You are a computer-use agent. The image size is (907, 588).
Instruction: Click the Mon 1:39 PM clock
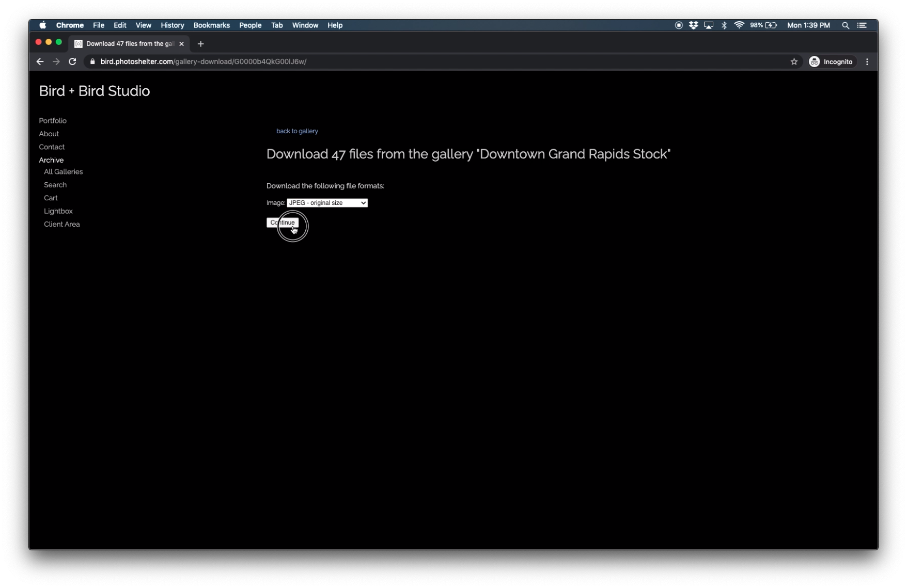tap(808, 25)
